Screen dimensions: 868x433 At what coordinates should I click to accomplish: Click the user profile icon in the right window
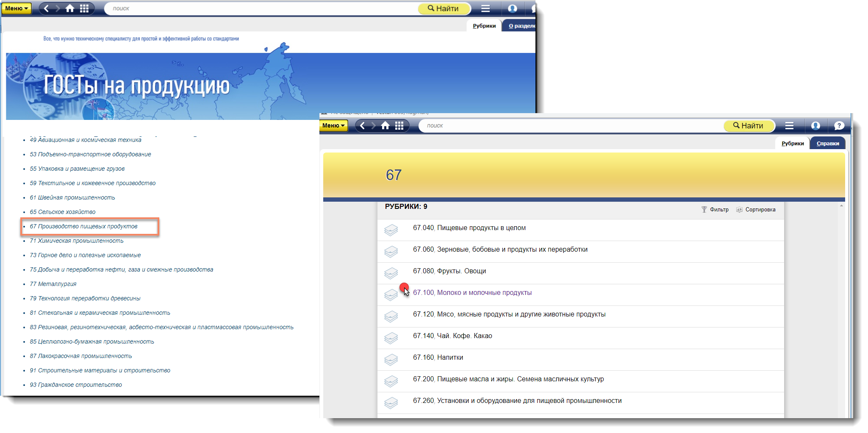[x=815, y=126]
